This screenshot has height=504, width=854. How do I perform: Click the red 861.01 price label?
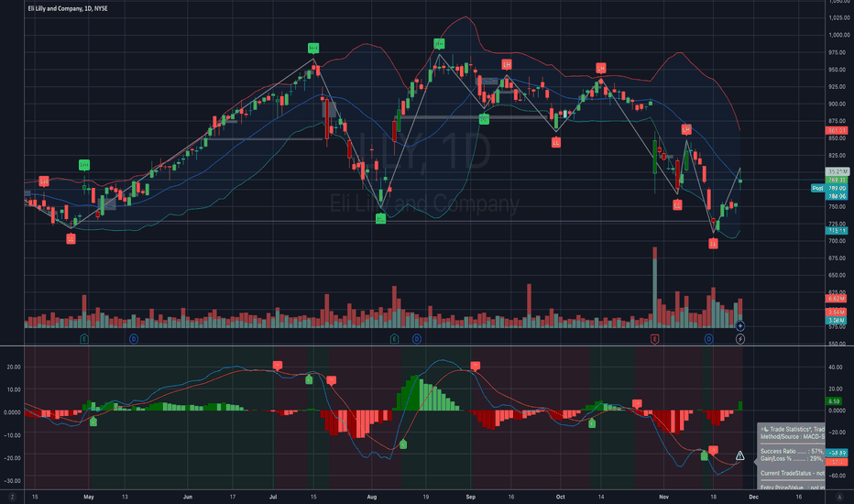point(837,131)
